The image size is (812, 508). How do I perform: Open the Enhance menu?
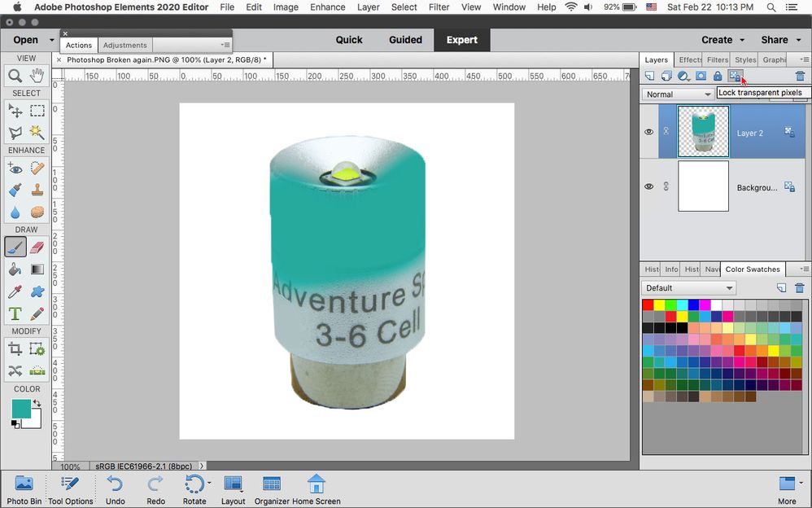327,7
